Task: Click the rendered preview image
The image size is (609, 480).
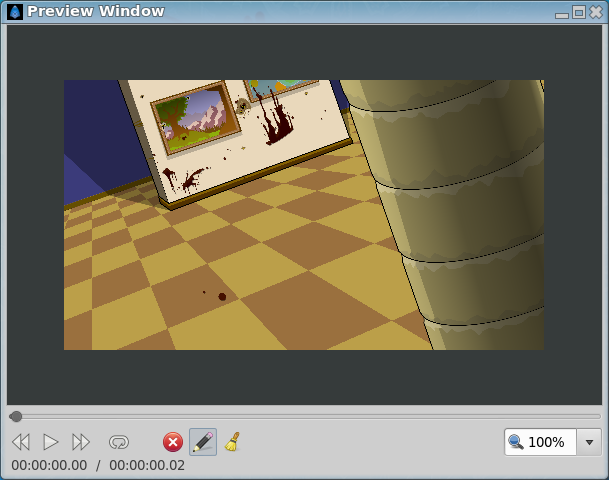Action: pyautogui.click(x=304, y=215)
